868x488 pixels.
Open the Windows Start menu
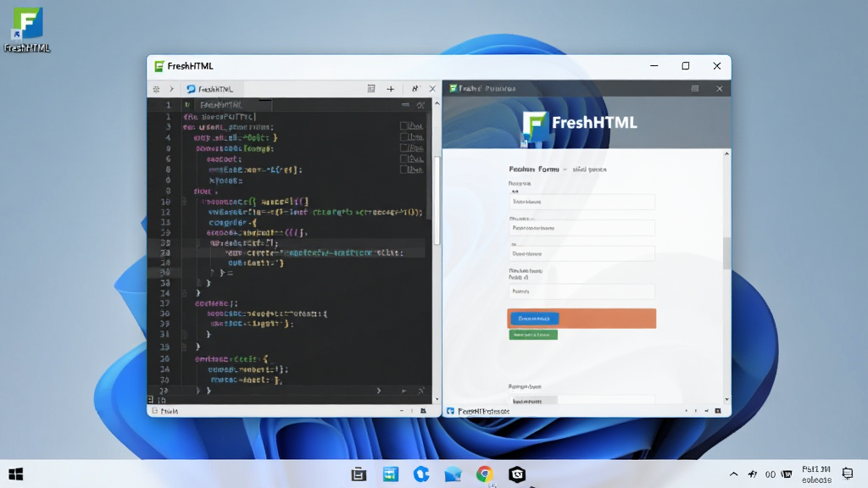coord(16,474)
